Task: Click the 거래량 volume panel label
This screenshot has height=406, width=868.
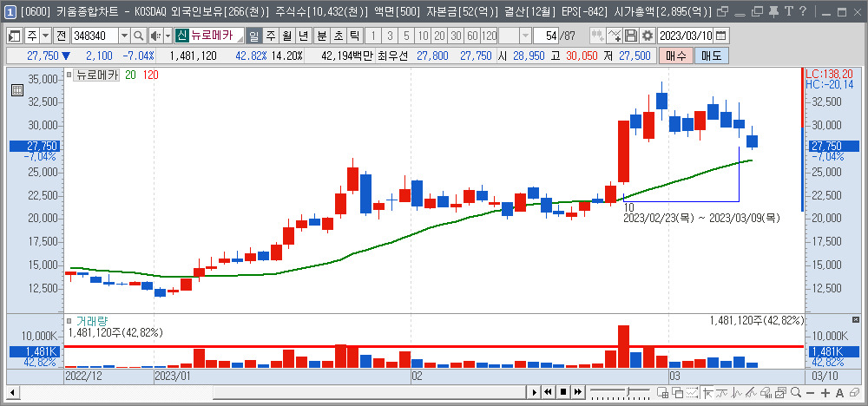Action: coord(91,321)
